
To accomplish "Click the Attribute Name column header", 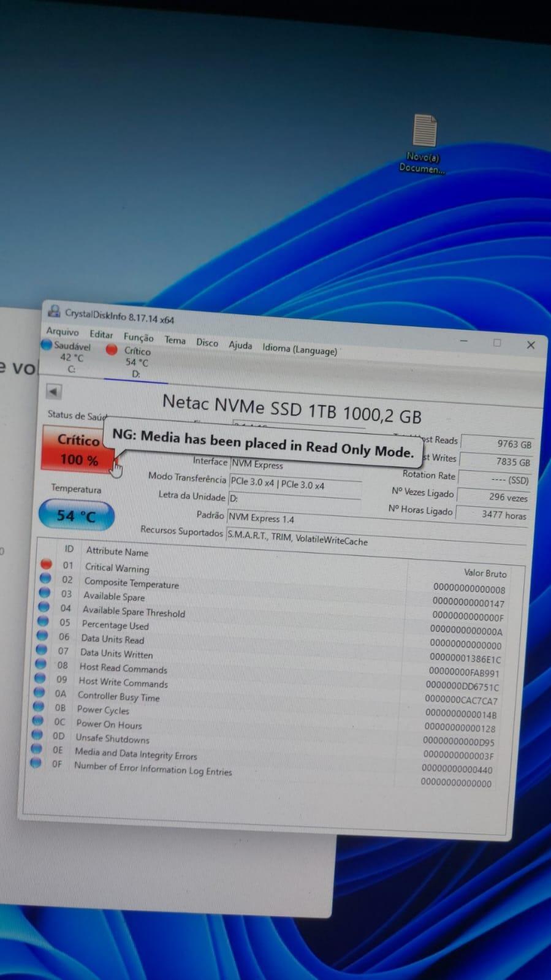I will click(x=116, y=552).
